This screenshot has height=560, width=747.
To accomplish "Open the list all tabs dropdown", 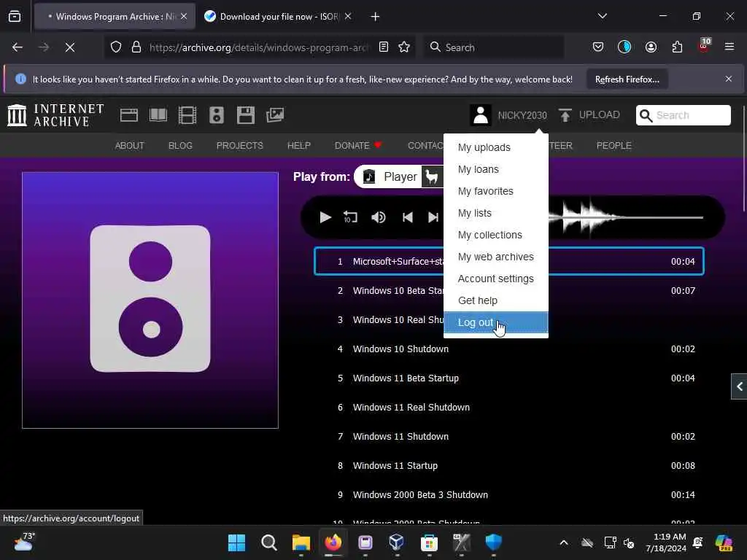I will (602, 16).
